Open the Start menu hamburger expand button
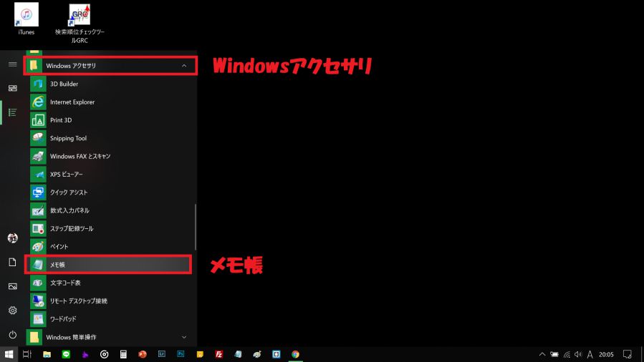This screenshot has height=362, width=644. 13,64
